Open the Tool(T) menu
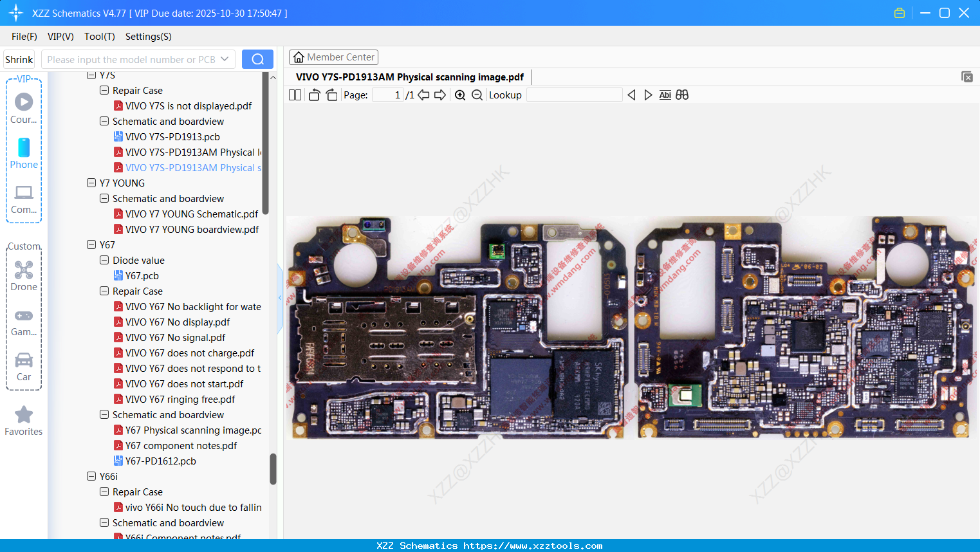The width and height of the screenshot is (980, 552). point(99,37)
